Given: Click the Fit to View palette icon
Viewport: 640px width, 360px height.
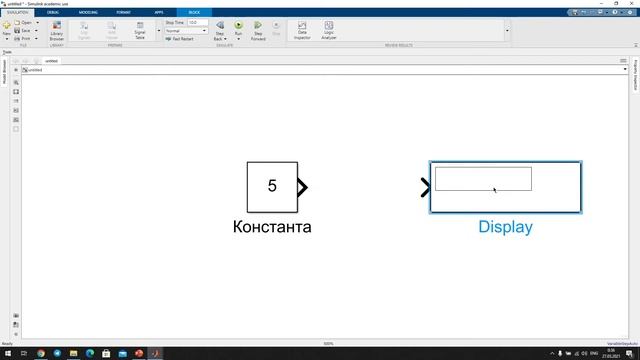Looking at the screenshot, I should click(x=16, y=92).
